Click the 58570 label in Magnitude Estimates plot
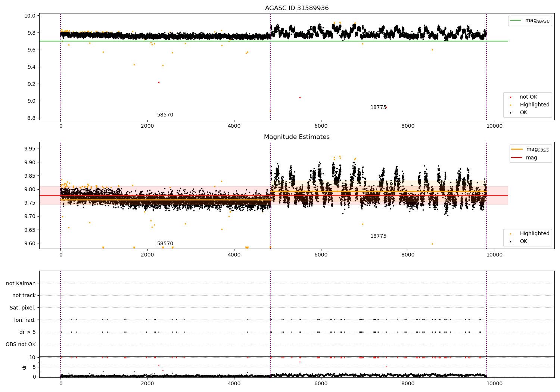 tap(165, 244)
